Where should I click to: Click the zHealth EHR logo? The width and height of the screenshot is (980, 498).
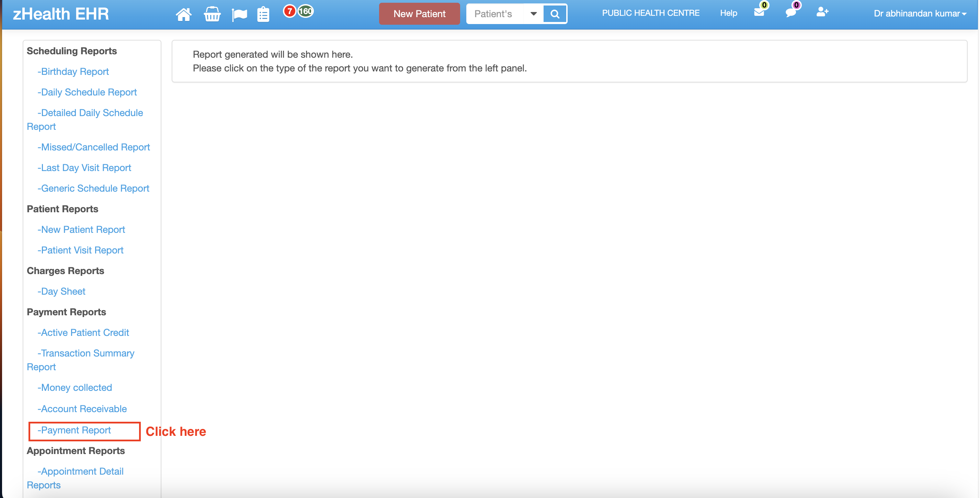click(61, 14)
